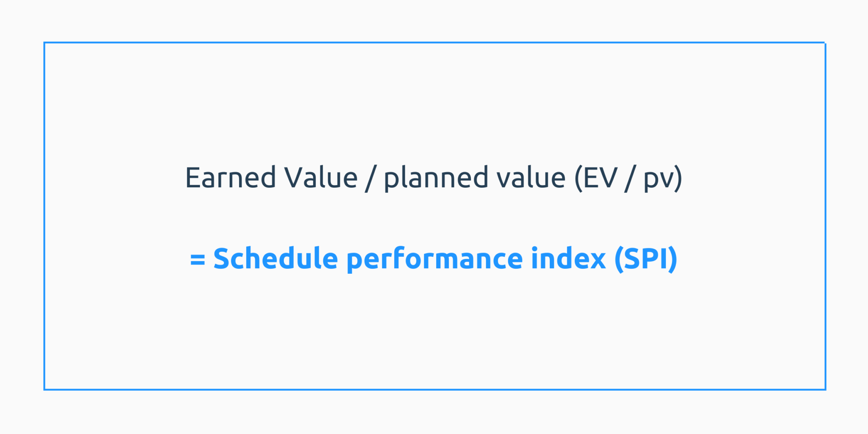Click the slash between Value and planned

[370, 178]
